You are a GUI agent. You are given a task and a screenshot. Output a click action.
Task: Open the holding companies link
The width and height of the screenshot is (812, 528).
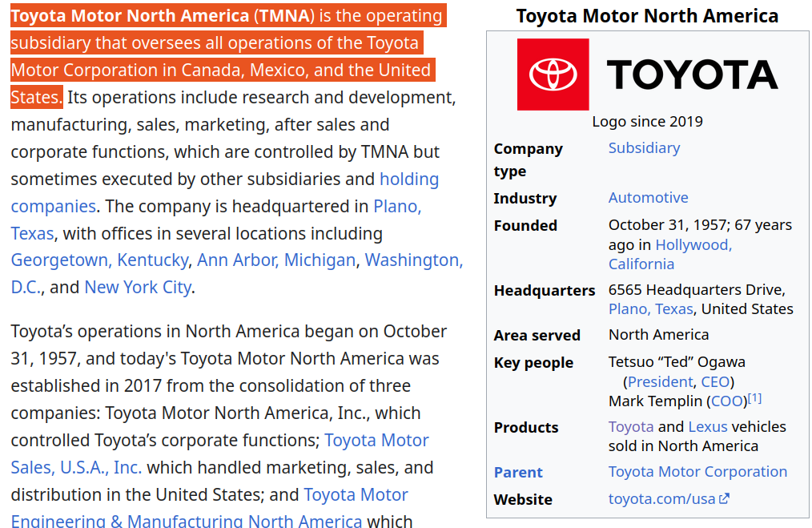click(409, 179)
